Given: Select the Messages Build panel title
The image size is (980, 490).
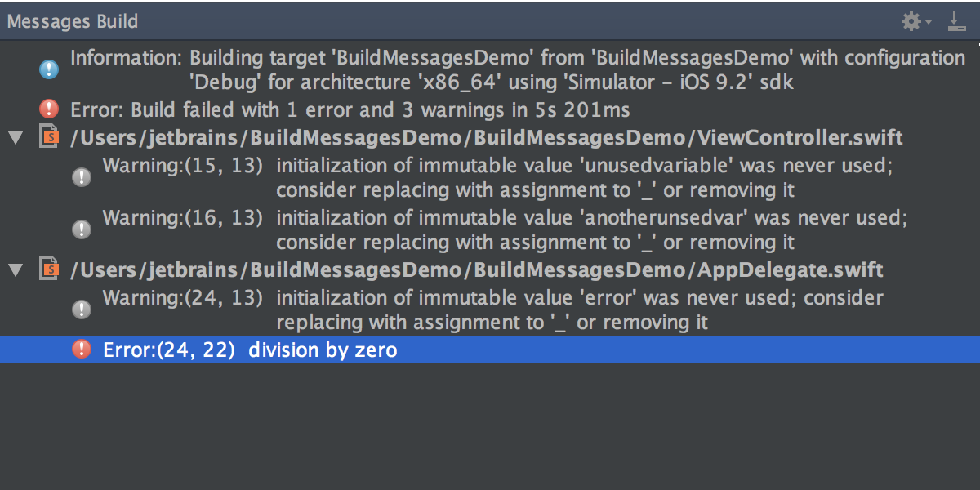Looking at the screenshot, I should pyautogui.click(x=73, y=22).
